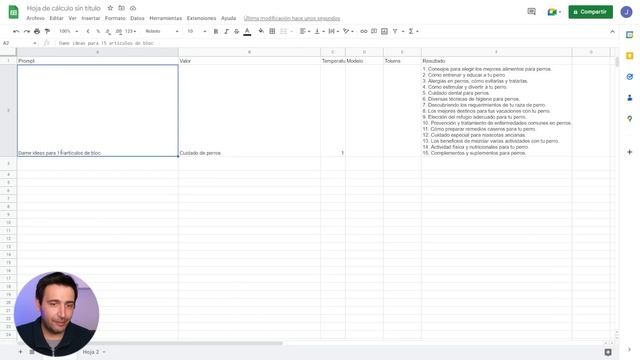View cloud save status icon
Image resolution: width=640 pixels, height=360 pixels.
point(133,8)
